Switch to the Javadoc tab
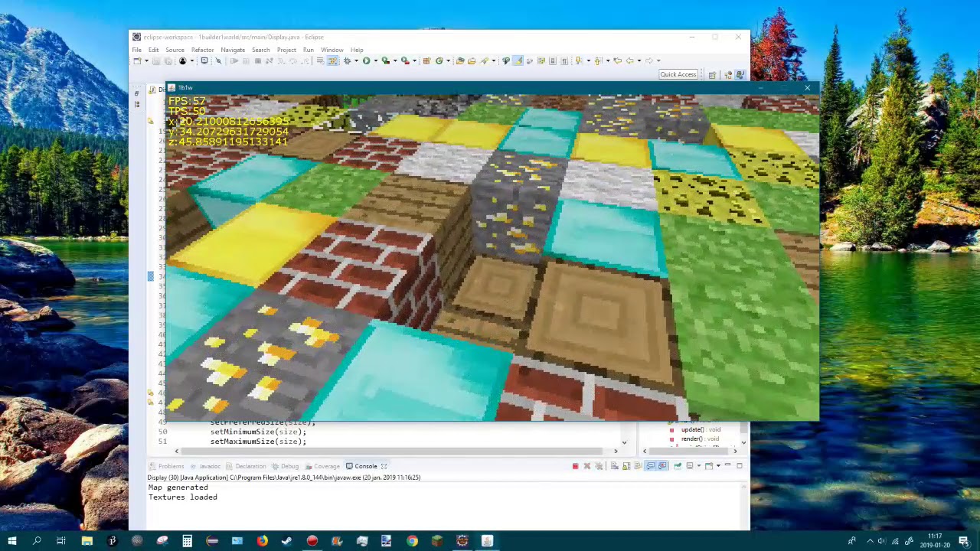This screenshot has width=980, height=551. pos(206,466)
